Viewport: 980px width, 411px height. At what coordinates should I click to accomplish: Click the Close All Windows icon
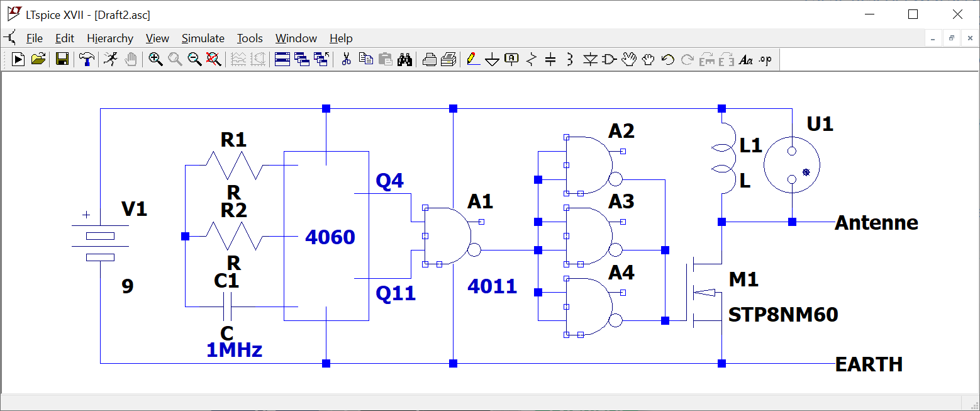pos(321,59)
